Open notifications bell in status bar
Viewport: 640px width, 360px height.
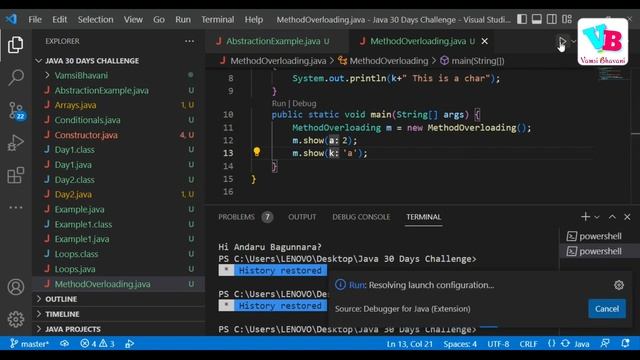pos(625,344)
